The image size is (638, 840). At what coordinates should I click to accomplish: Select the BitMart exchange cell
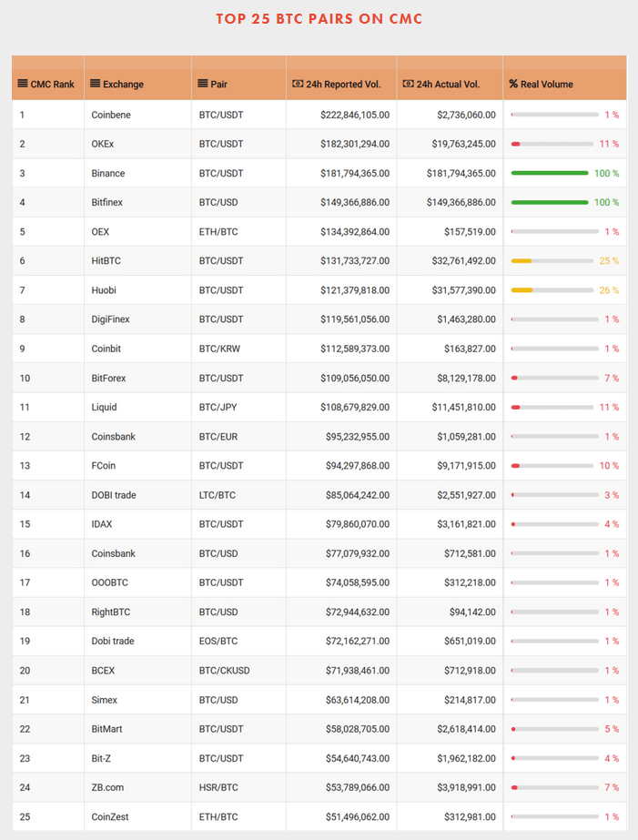click(137, 729)
